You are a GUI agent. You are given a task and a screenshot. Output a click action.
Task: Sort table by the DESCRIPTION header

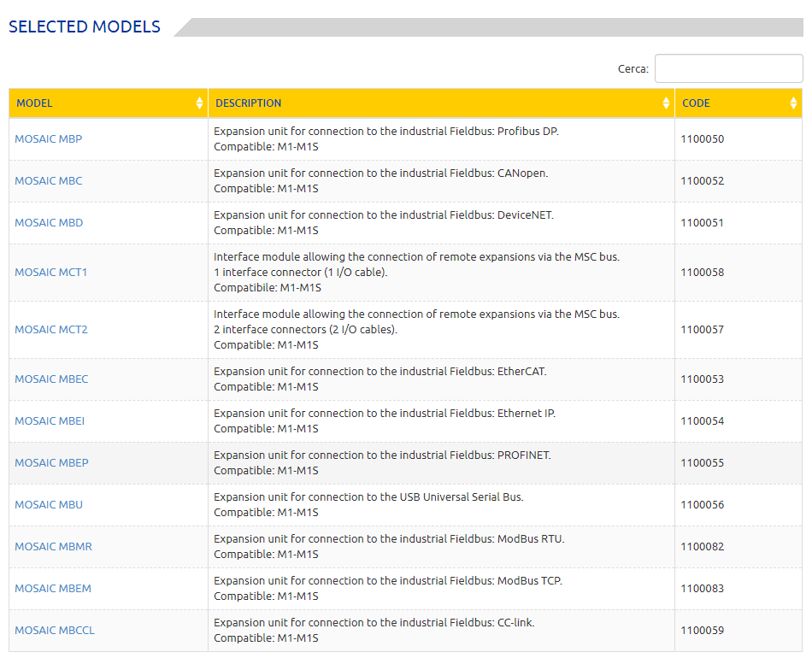248,103
